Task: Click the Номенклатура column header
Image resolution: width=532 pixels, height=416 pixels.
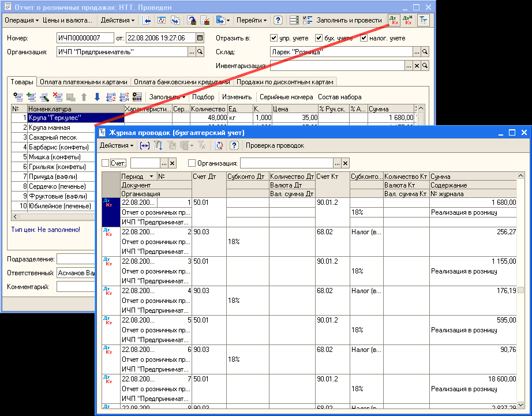Action: 76,109
